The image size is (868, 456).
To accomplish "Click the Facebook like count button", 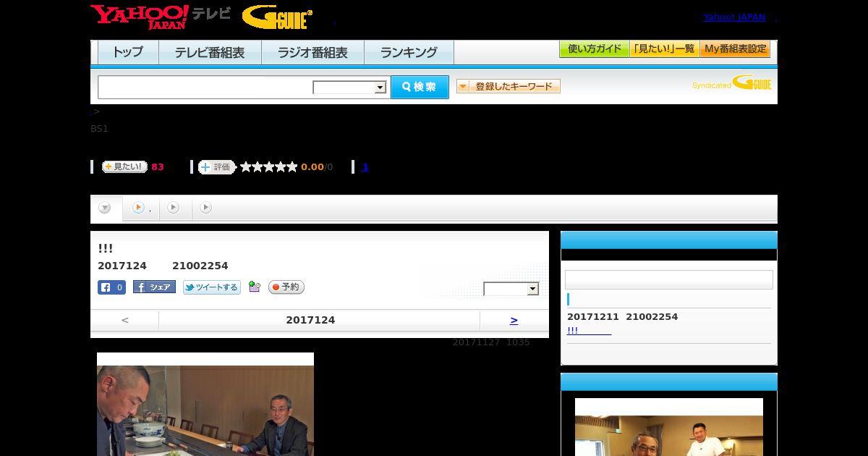I will pos(111,287).
